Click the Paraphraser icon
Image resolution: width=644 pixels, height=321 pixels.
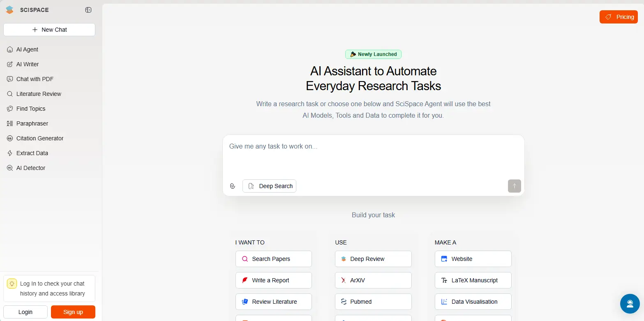coord(10,123)
